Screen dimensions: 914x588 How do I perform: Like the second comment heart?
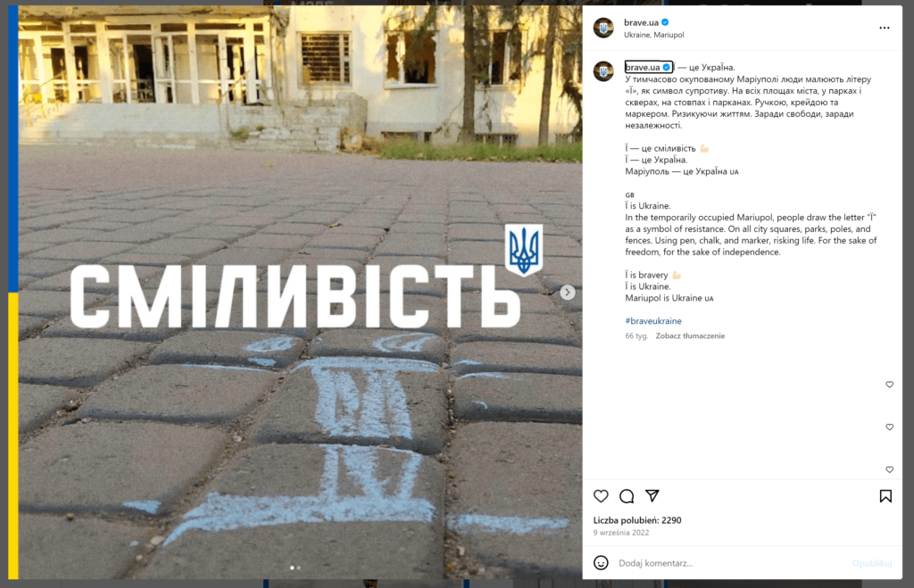pyautogui.click(x=890, y=427)
